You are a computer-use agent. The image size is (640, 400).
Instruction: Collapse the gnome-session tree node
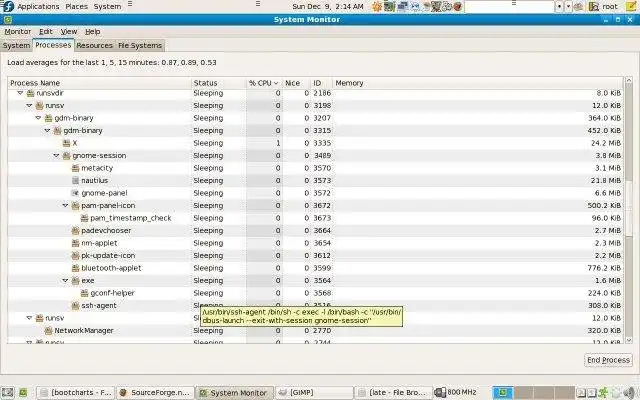(56, 156)
